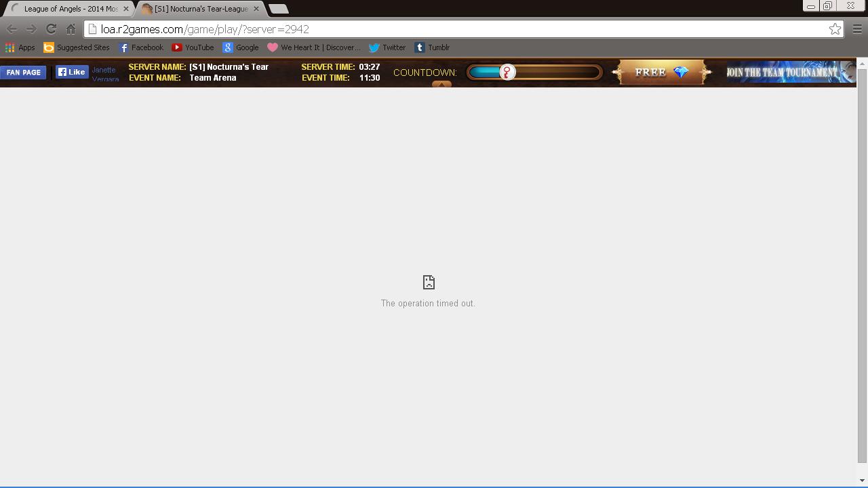Click the home icon in toolbar
Viewport: 868px width, 488px height.
coord(71,29)
